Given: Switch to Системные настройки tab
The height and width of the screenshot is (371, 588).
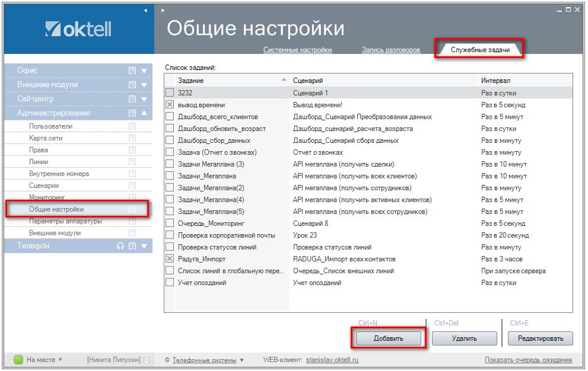Looking at the screenshot, I should click(x=297, y=50).
